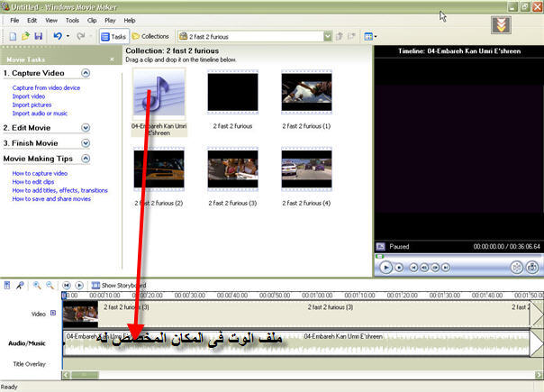This screenshot has width=544, height=392.
Task: Toggle the Tasks pane button
Action: [x=113, y=36]
